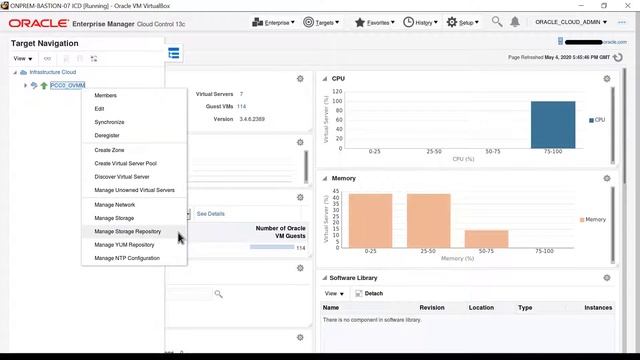Click the notifications bell icon
The image size is (640, 360).
[515, 22]
